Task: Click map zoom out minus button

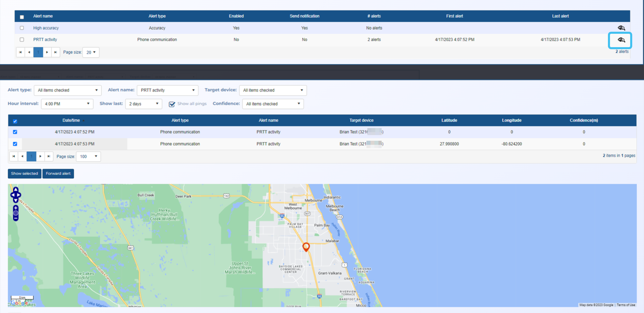Action: [16, 218]
